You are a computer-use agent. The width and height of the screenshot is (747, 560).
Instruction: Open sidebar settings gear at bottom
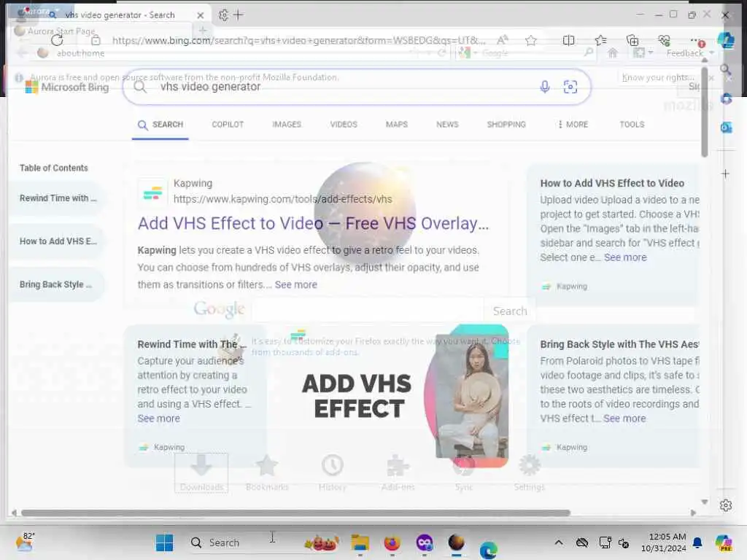(x=726, y=505)
